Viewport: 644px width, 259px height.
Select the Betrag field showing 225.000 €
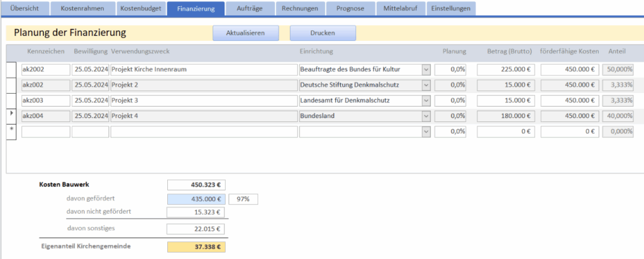pyautogui.click(x=506, y=69)
